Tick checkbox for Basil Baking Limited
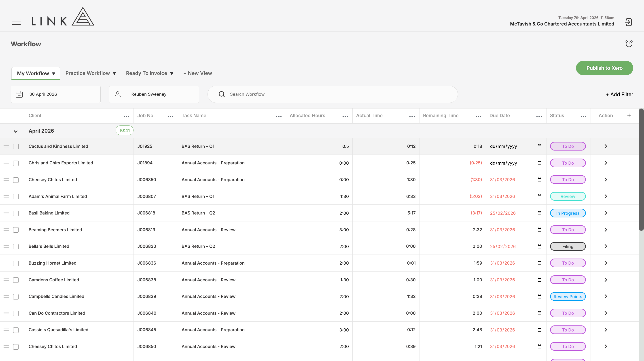This screenshot has height=361, width=644. point(16,213)
